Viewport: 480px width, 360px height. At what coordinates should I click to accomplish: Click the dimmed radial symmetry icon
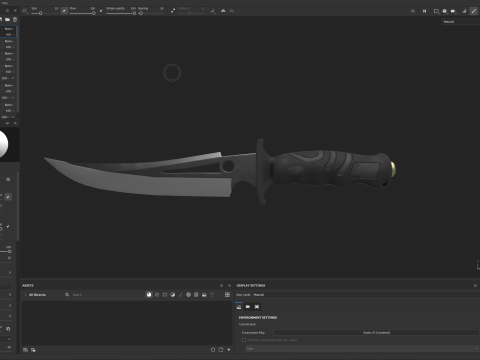point(232,11)
